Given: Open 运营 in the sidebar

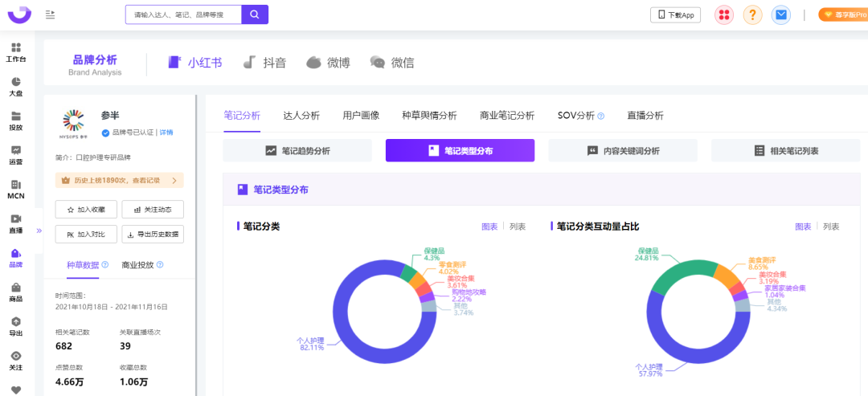Looking at the screenshot, I should (x=16, y=155).
